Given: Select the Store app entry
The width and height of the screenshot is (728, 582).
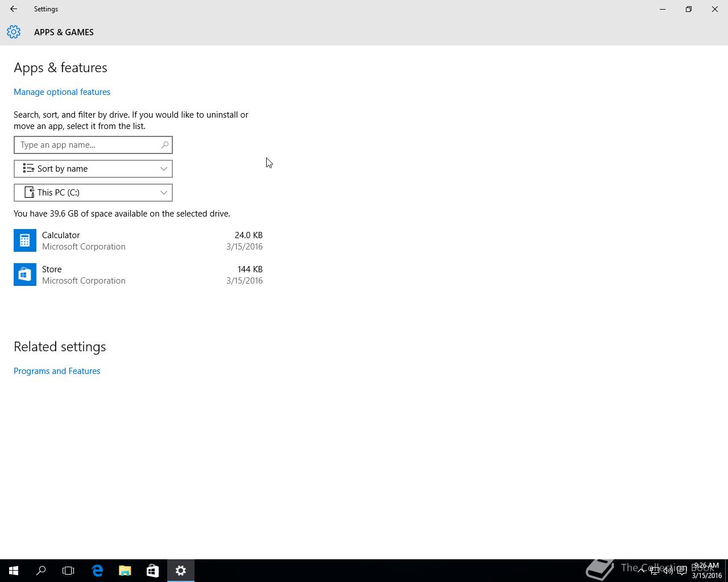Looking at the screenshot, I should click(138, 275).
